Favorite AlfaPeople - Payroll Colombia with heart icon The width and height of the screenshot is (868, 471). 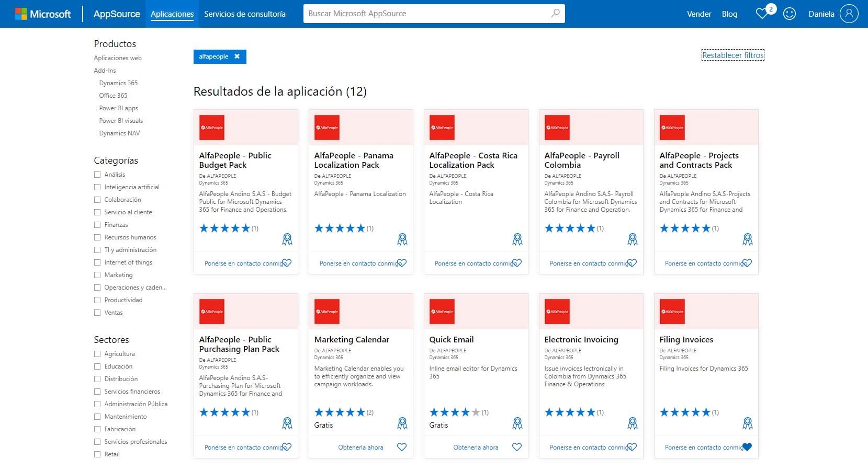pos(632,263)
